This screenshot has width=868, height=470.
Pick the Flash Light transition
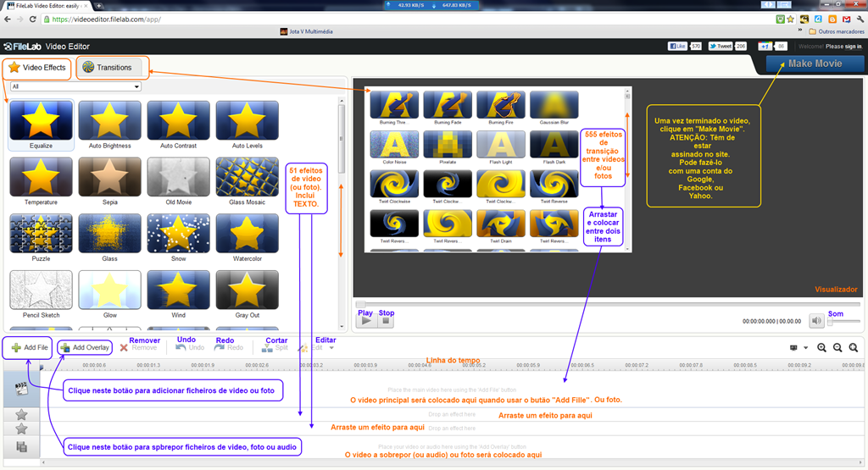click(500, 147)
